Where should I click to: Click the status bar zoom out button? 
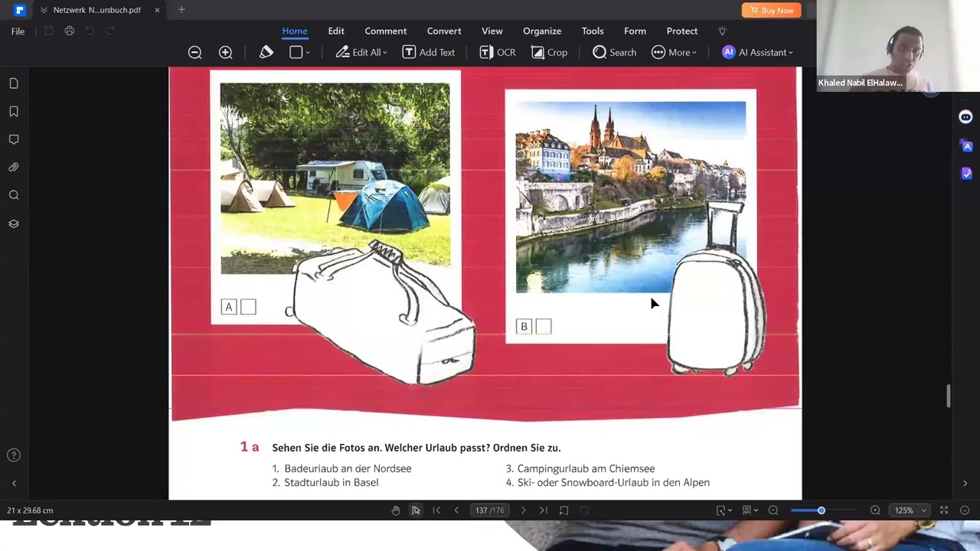click(x=773, y=510)
